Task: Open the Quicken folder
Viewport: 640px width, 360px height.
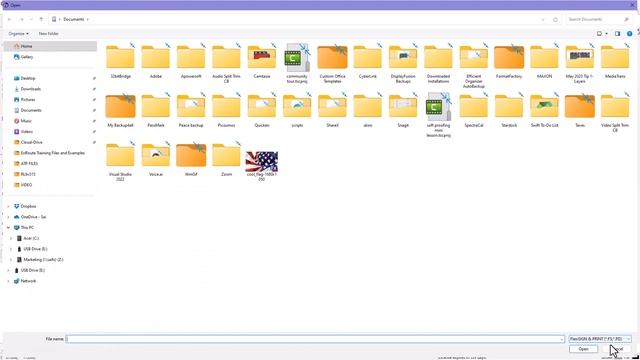Action: tap(262, 110)
